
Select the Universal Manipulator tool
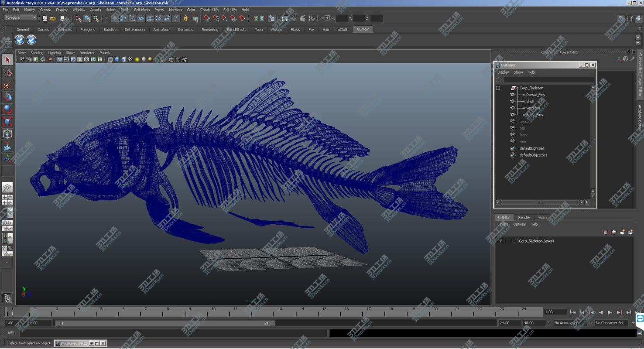click(7, 134)
